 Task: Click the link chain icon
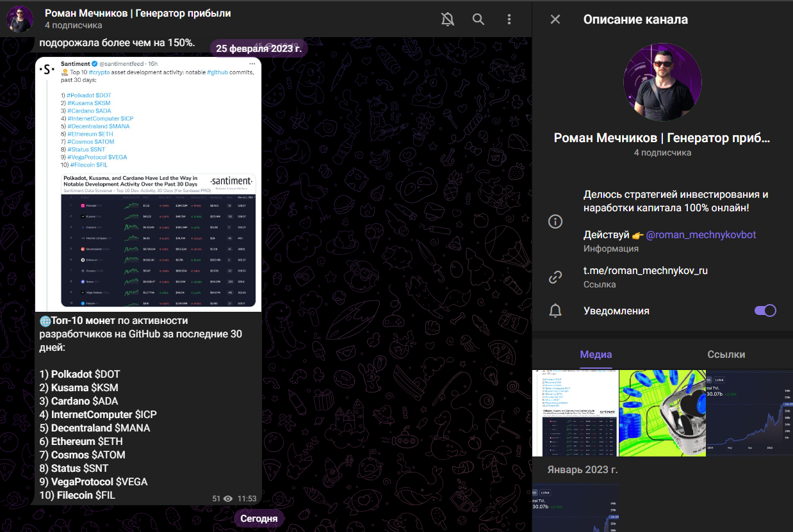555,277
